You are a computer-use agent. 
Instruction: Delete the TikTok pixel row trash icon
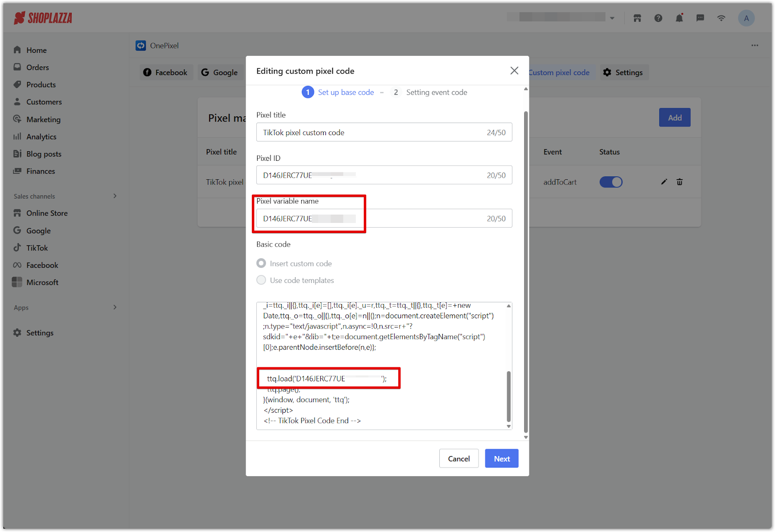[x=680, y=182]
